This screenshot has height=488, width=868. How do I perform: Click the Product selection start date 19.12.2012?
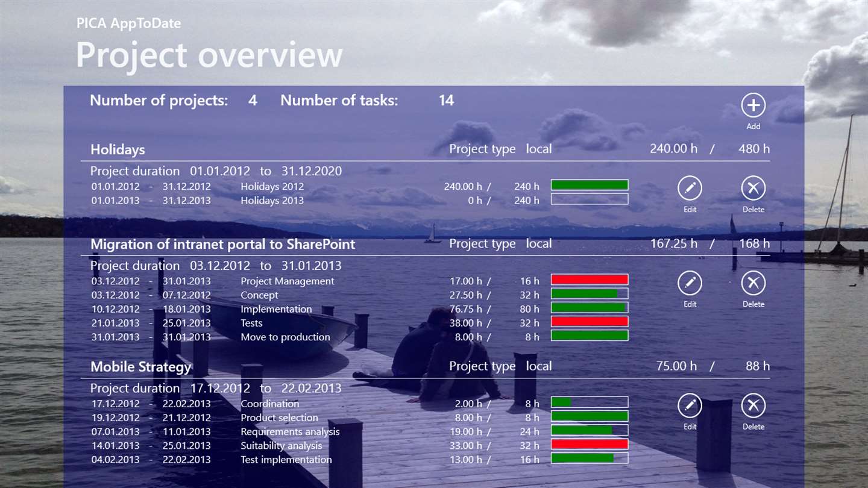coord(115,418)
